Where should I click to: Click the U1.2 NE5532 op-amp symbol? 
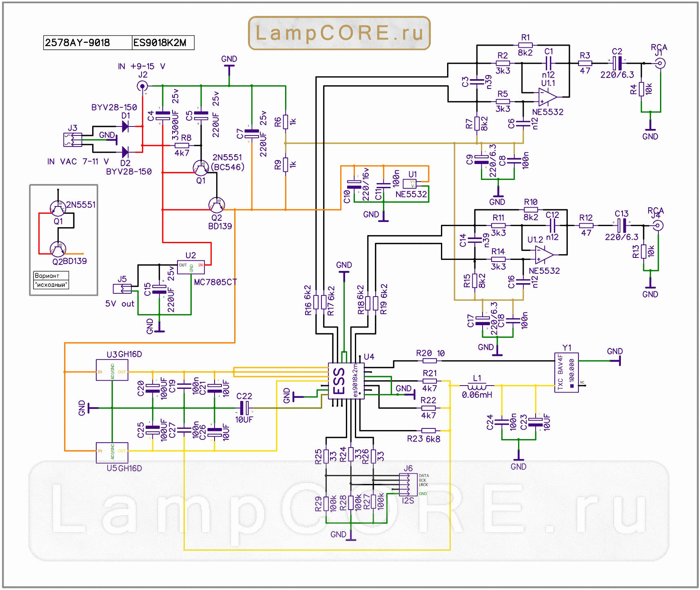[544, 255]
